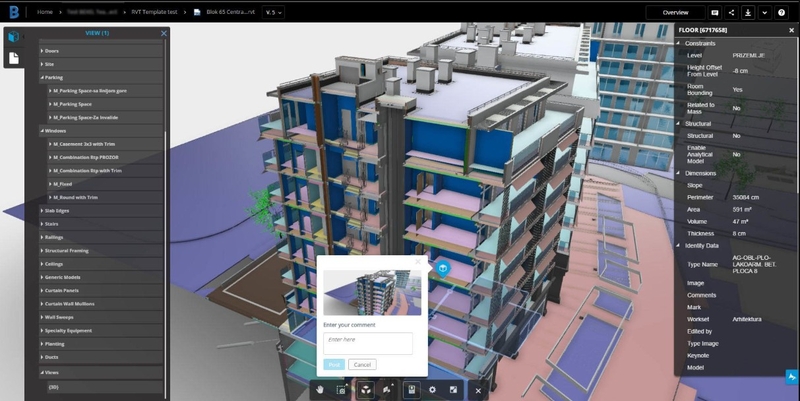Click the screenshot capture tool icon
800x401 pixels.
click(341, 390)
